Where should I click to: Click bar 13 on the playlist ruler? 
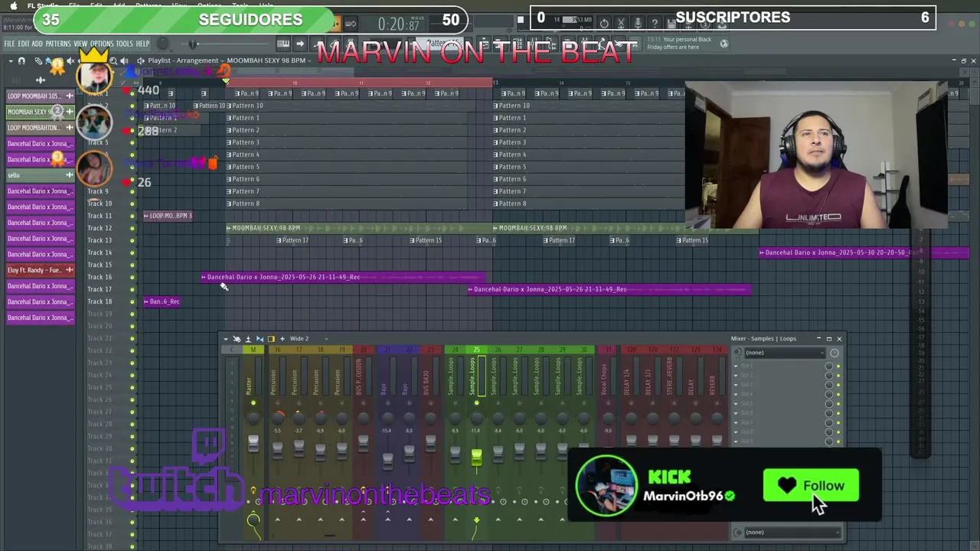(495, 83)
